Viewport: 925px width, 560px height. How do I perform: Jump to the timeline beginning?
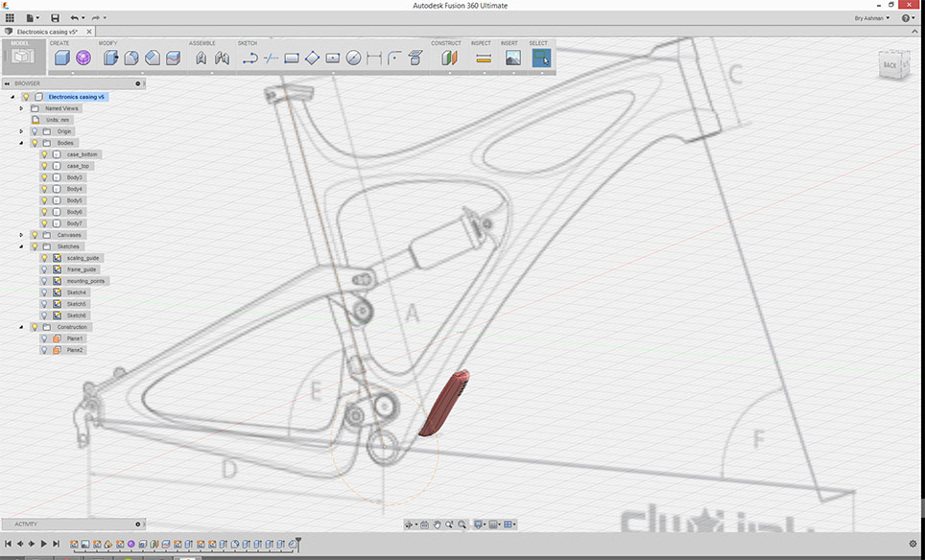click(x=9, y=544)
